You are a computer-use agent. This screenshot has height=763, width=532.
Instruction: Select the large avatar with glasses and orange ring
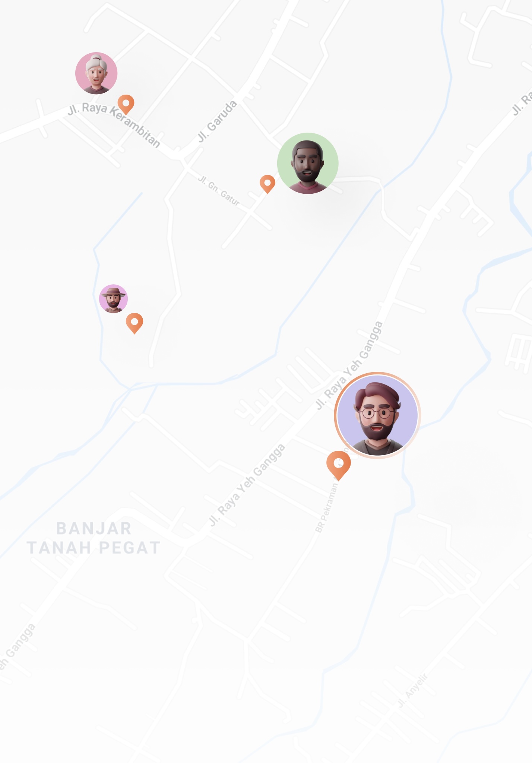tap(377, 415)
